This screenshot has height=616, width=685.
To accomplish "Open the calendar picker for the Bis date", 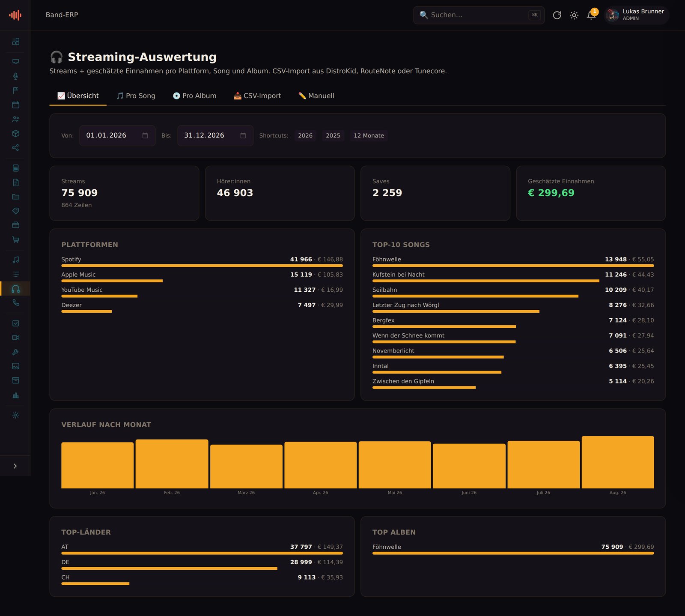I will pyautogui.click(x=243, y=135).
